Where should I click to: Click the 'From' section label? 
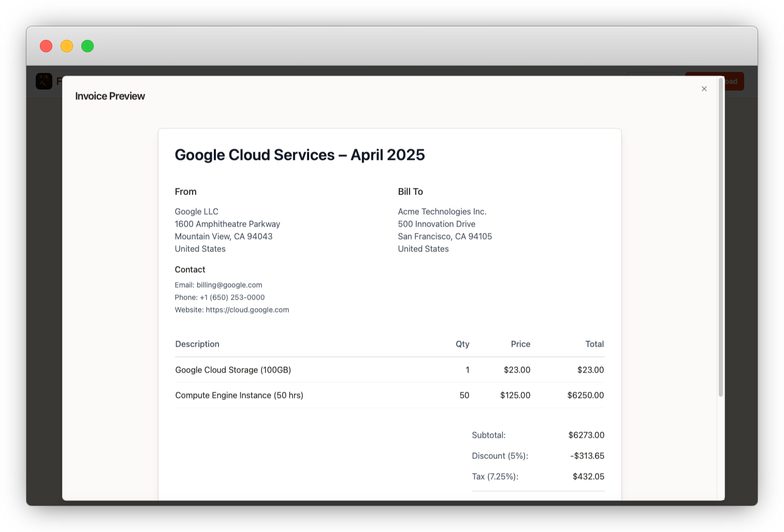(x=186, y=191)
